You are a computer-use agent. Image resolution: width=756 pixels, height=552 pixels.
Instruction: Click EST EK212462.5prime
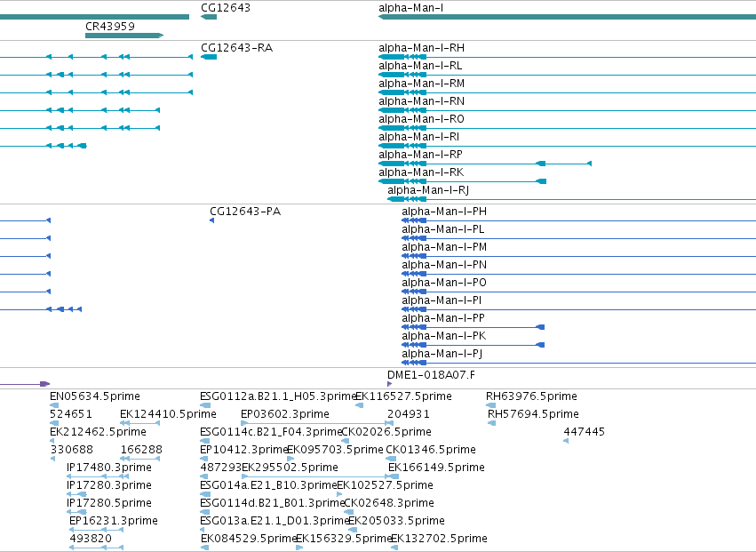tap(52, 441)
